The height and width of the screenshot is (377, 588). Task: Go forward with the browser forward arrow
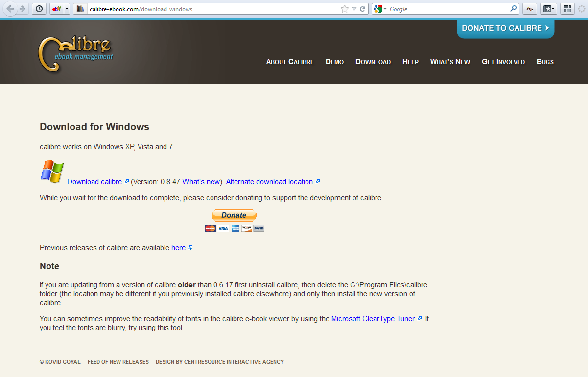click(22, 9)
